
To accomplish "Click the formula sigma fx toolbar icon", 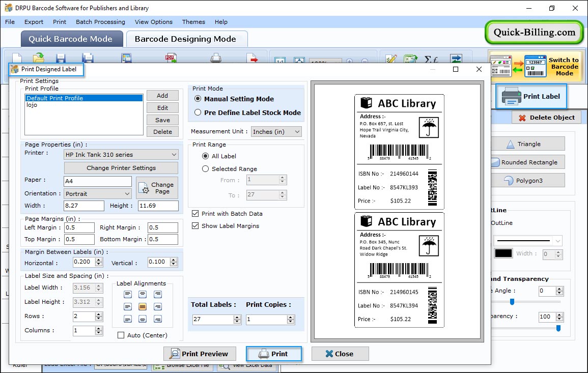I will tap(431, 59).
